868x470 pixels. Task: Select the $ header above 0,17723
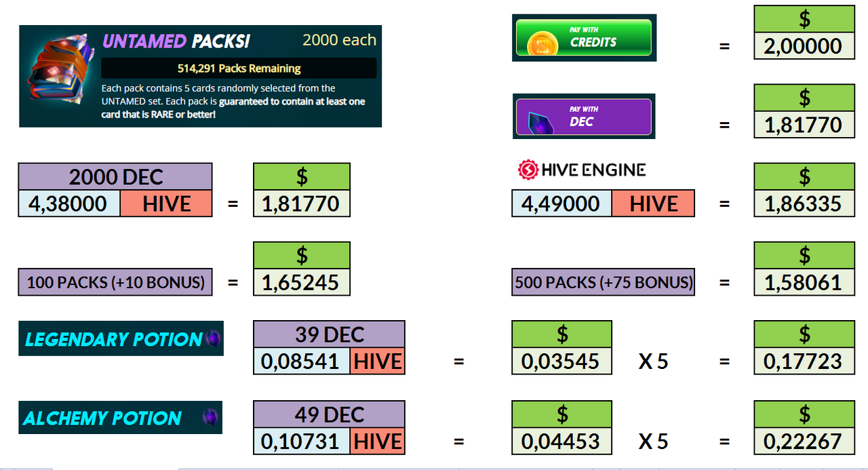[x=804, y=334]
